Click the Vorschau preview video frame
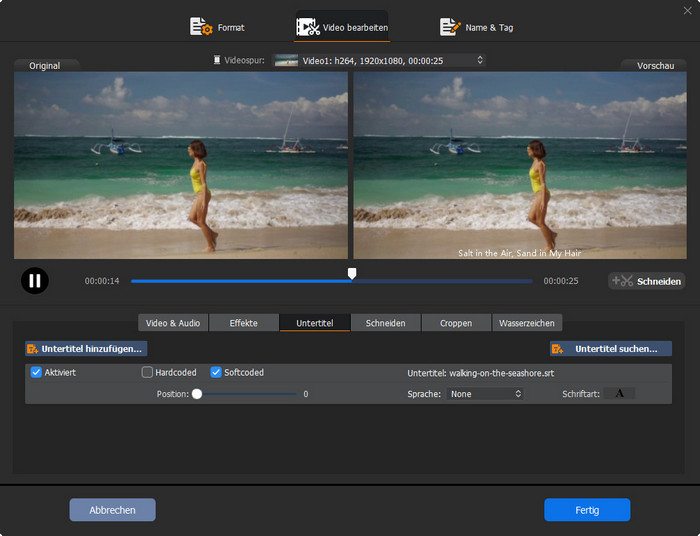The image size is (700, 536). [520, 166]
